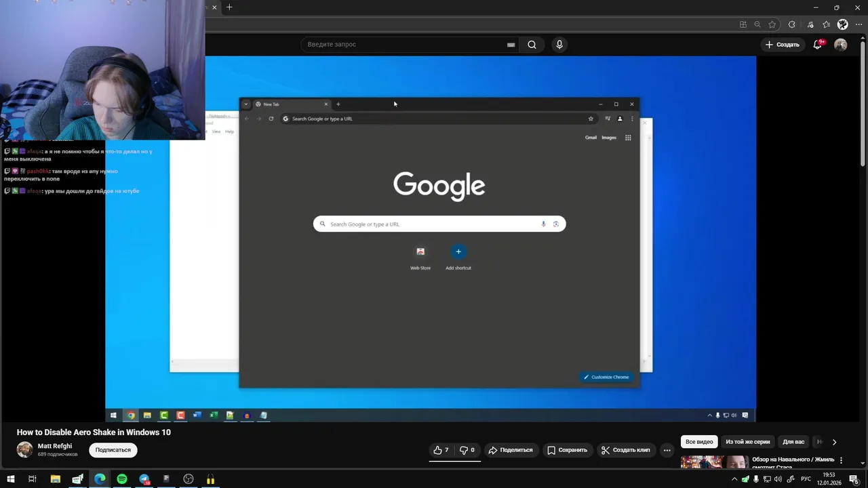Open a new Edge tab
868x488 pixels.
pyautogui.click(x=229, y=7)
